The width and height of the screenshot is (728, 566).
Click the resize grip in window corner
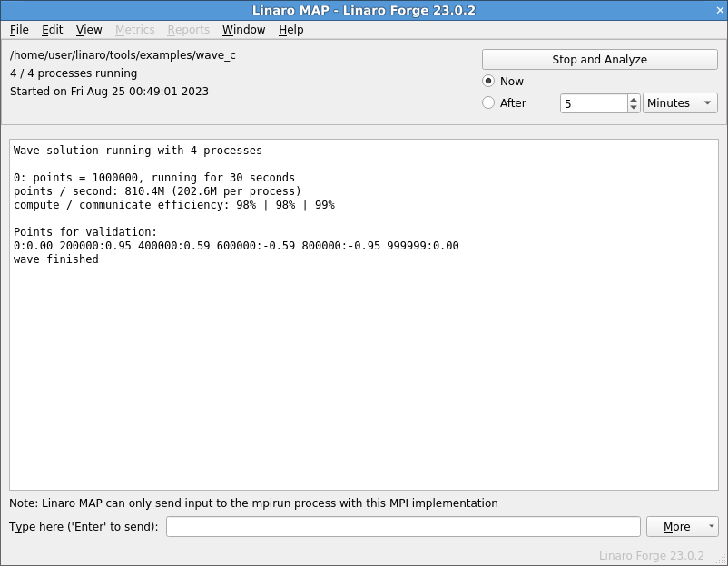(722, 560)
